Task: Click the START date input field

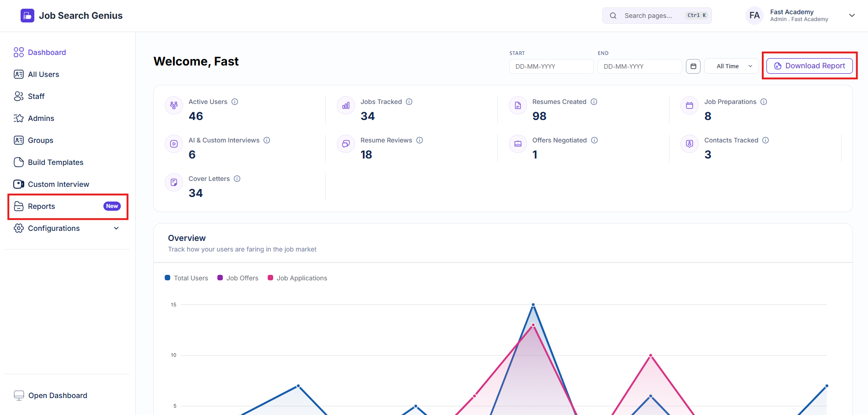Action: tap(551, 66)
